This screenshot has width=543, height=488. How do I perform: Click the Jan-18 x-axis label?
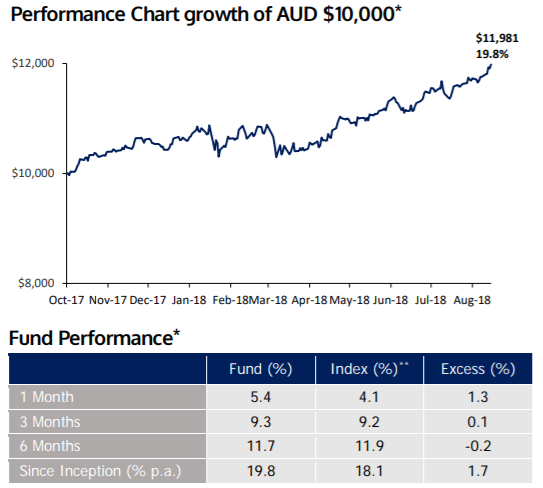189,300
